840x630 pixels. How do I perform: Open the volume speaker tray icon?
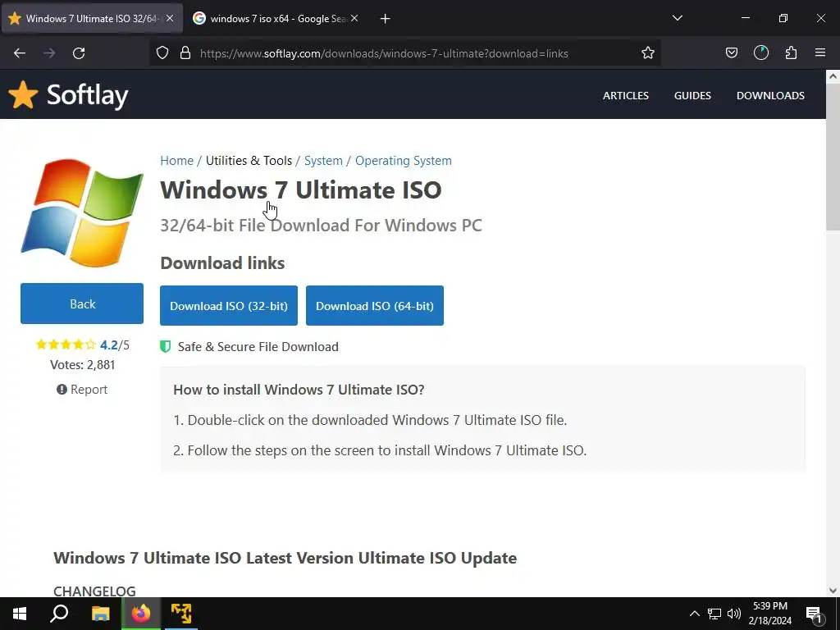coord(734,614)
